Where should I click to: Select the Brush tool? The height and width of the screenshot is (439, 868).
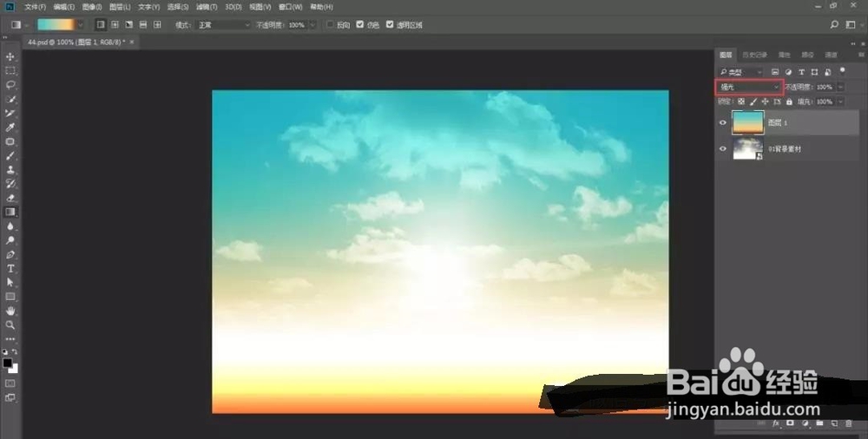click(10, 155)
